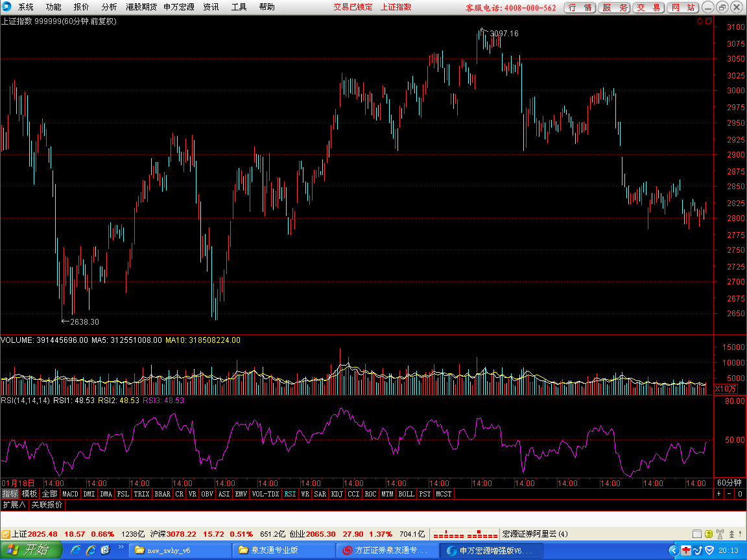Open the 报价 menu
The image size is (747, 560).
(81, 7)
